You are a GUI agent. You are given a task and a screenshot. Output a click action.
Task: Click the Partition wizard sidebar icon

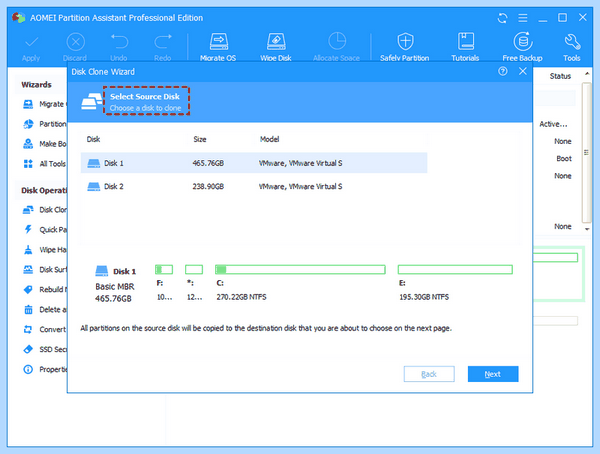[28, 124]
